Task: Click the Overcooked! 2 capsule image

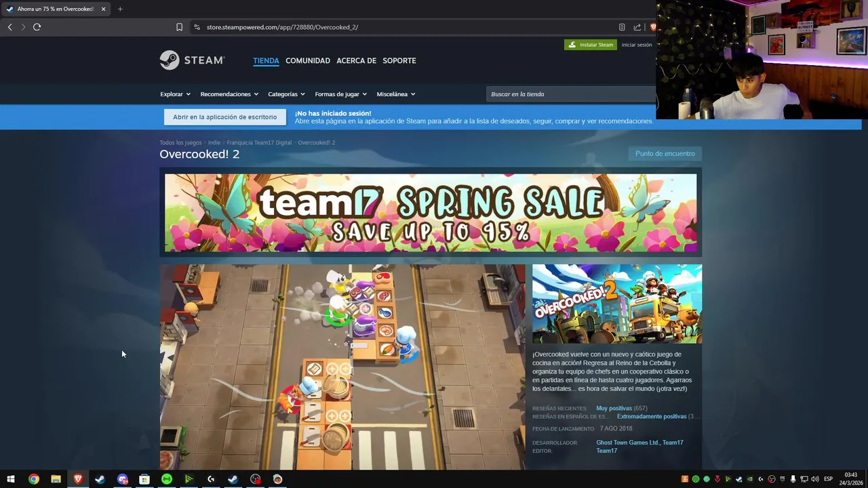Action: (617, 304)
